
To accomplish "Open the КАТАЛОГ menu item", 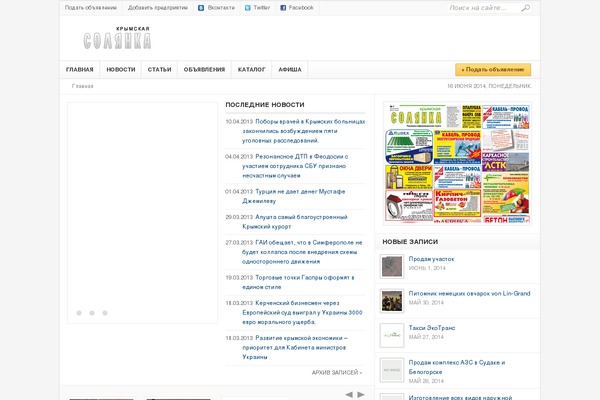I will pos(251,70).
